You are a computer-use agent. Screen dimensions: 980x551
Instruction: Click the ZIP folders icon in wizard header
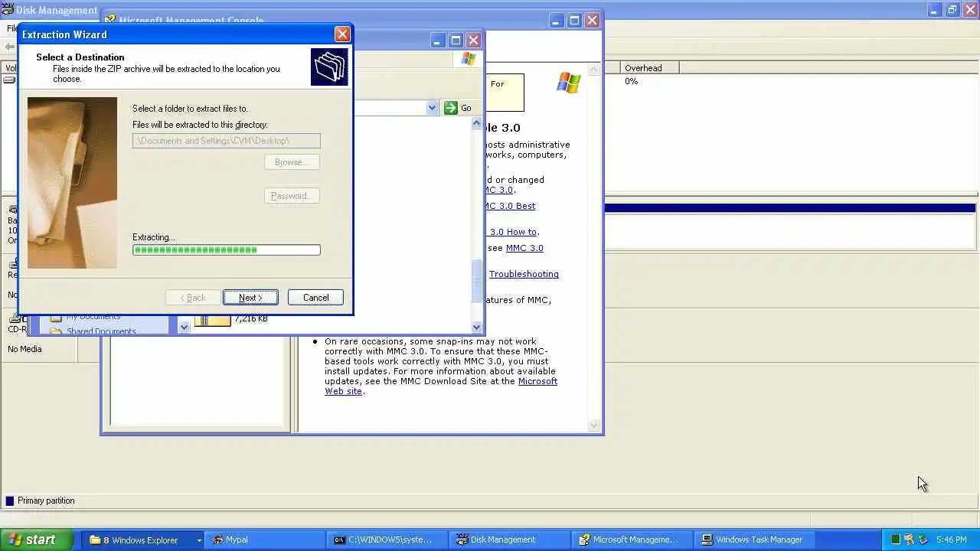coord(329,67)
